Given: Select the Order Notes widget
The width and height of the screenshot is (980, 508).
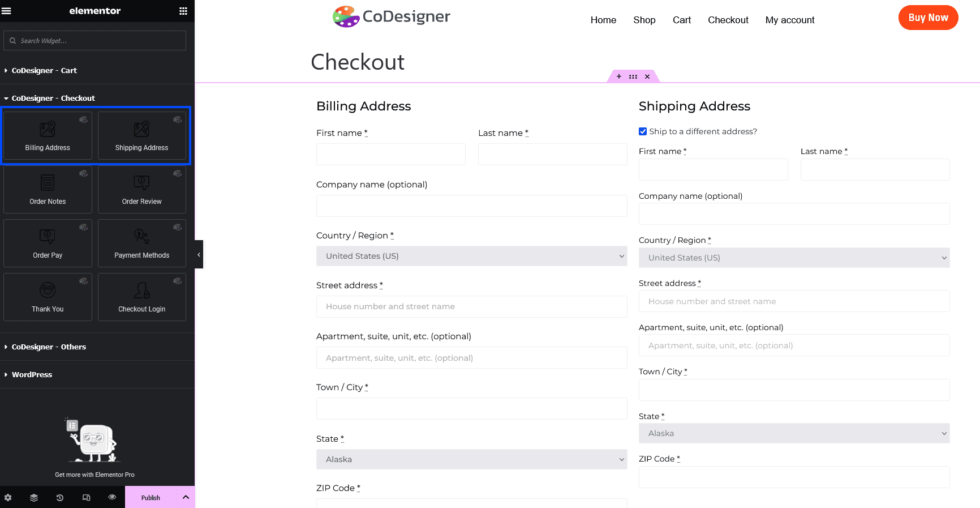Looking at the screenshot, I should coord(48,190).
